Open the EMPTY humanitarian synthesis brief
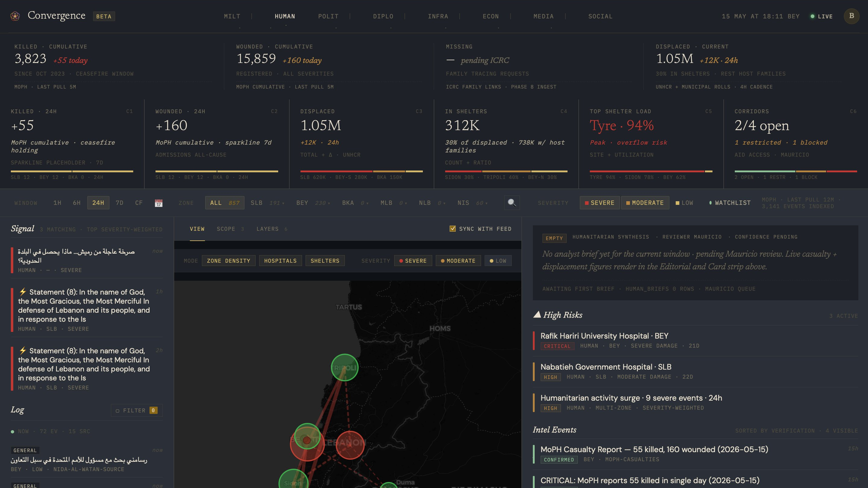Screen dimensions: 868x488 tap(695, 263)
